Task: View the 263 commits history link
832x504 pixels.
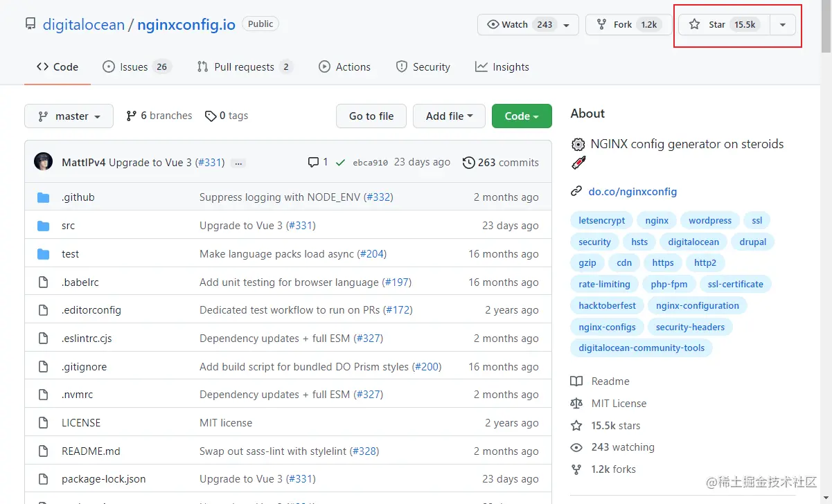Action: (501, 163)
